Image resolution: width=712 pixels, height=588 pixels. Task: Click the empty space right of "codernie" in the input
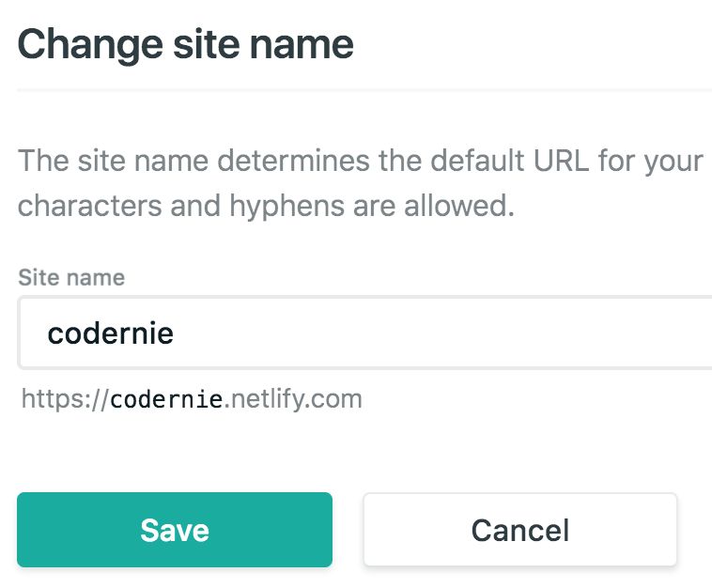pos(451,333)
